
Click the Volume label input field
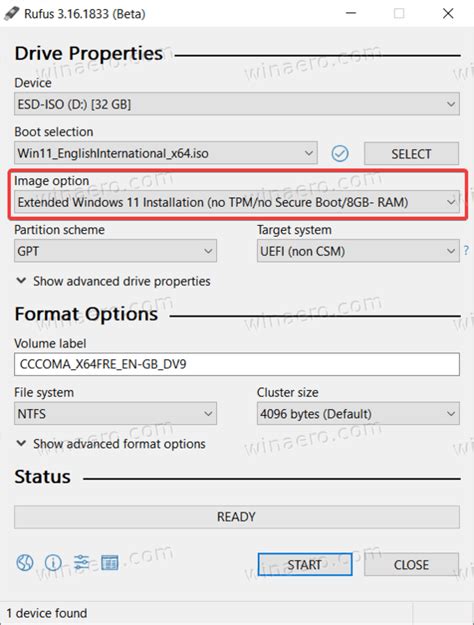(x=237, y=364)
